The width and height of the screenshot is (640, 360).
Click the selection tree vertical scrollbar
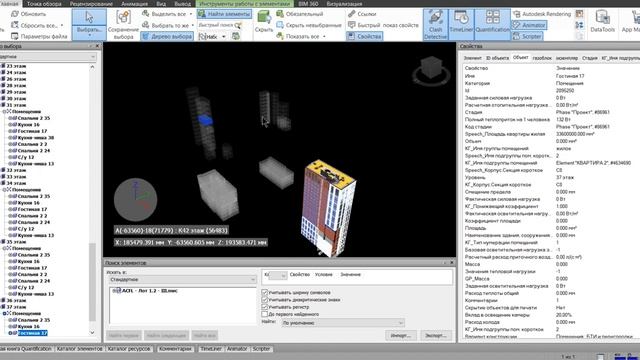tap(92, 282)
